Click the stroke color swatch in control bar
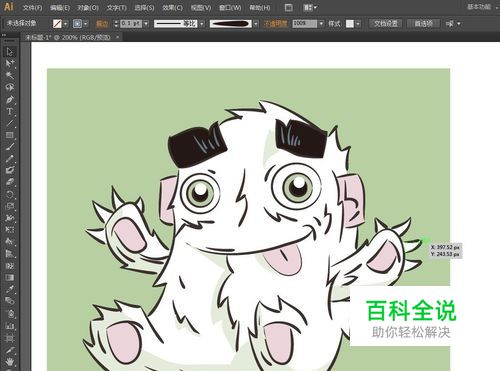This screenshot has width=500, height=371. (77, 24)
